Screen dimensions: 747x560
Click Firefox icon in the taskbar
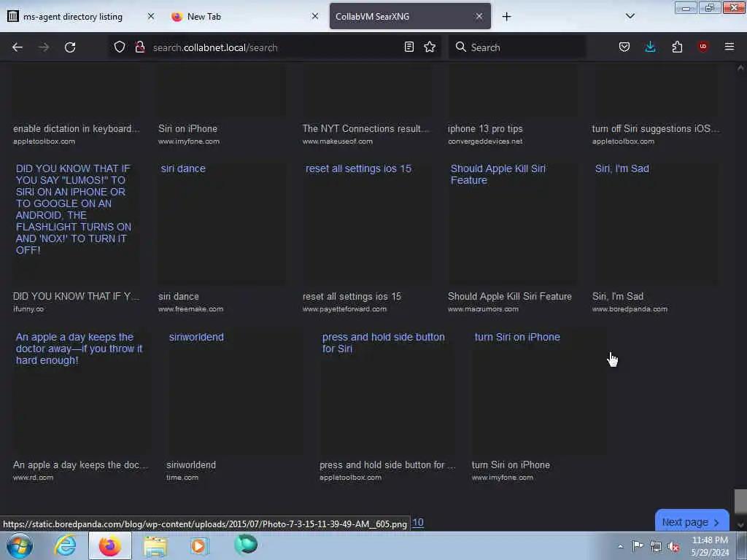click(110, 545)
